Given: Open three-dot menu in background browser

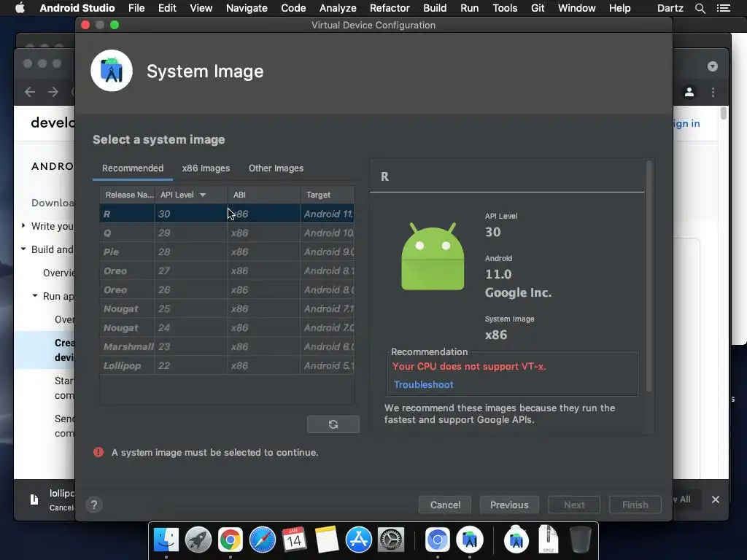Looking at the screenshot, I should tap(713, 92).
